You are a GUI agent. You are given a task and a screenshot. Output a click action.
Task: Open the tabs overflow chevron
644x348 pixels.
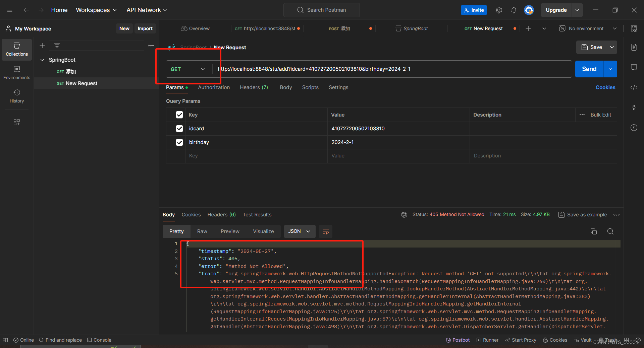(544, 28)
